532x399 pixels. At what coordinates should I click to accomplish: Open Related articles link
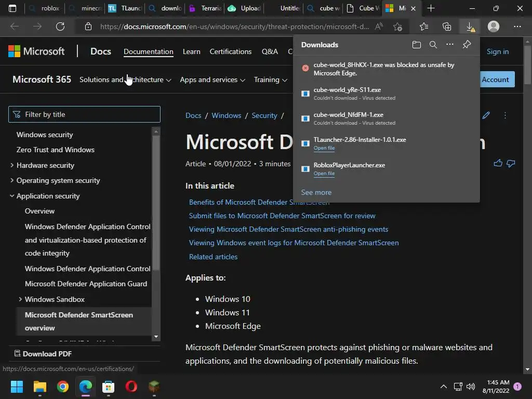pyautogui.click(x=213, y=257)
